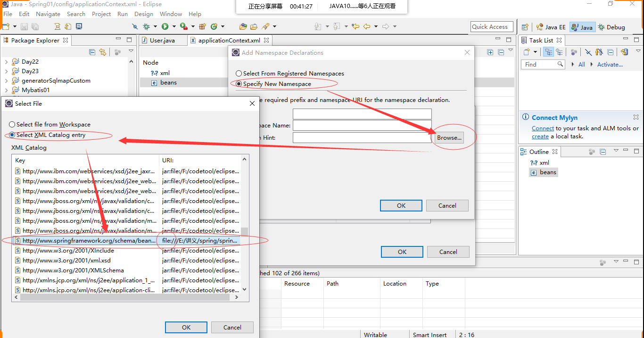Click the green Run button icon

(165, 27)
